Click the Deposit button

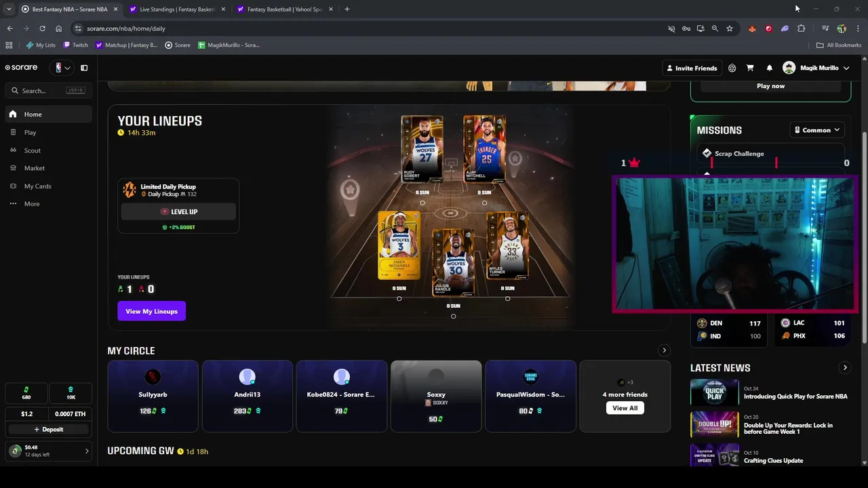click(48, 429)
